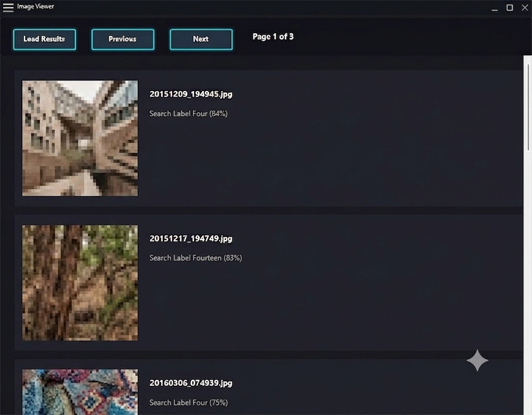Image resolution: width=532 pixels, height=415 pixels.
Task: Open thumbnail of 20160306_074939.jpg rug photo
Action: pyautogui.click(x=80, y=392)
